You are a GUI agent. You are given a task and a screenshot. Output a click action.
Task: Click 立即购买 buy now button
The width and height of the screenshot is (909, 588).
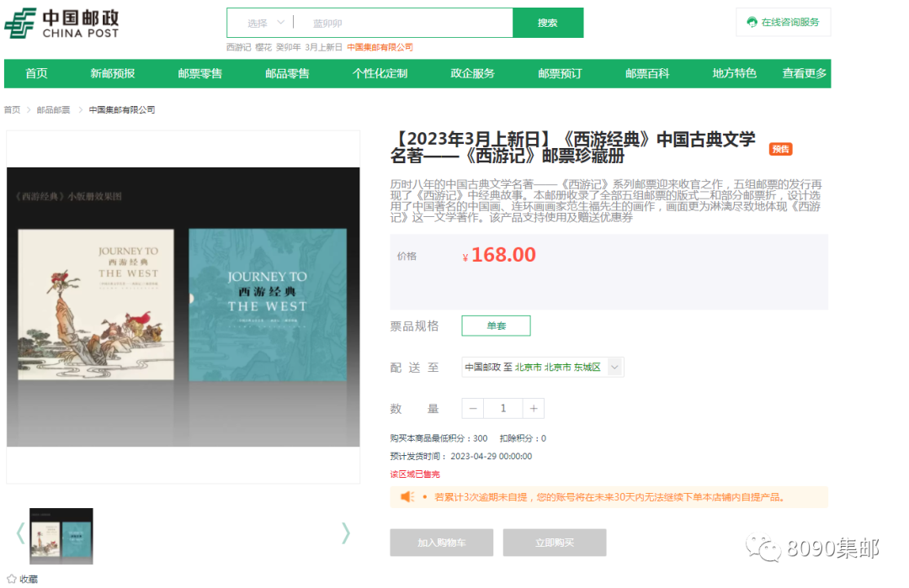click(x=555, y=543)
